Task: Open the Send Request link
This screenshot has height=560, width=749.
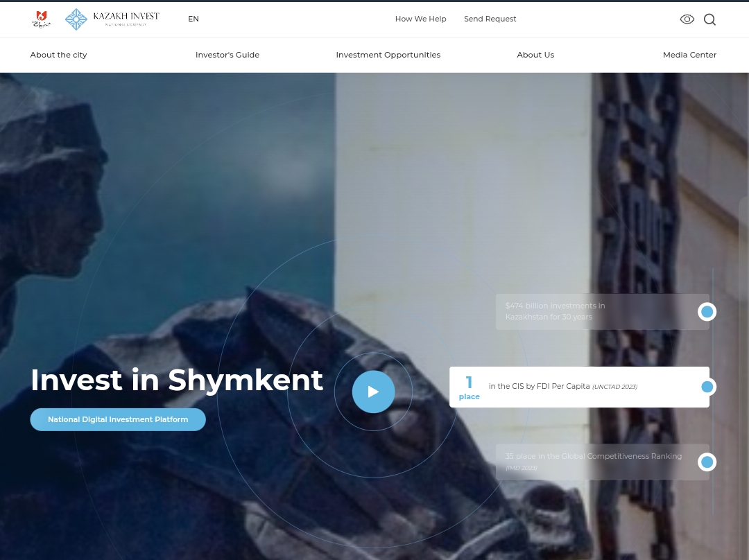Action: click(x=490, y=19)
